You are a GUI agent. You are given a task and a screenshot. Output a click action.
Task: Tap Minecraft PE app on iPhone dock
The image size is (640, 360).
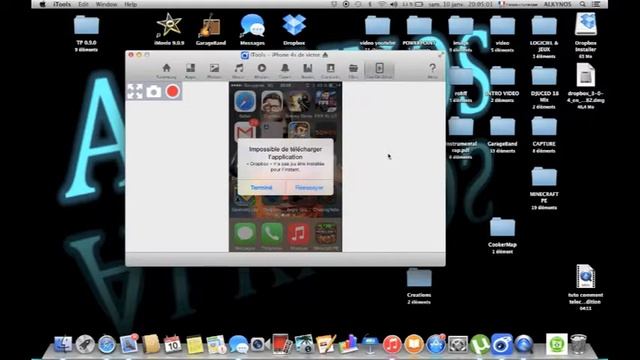tap(326, 234)
